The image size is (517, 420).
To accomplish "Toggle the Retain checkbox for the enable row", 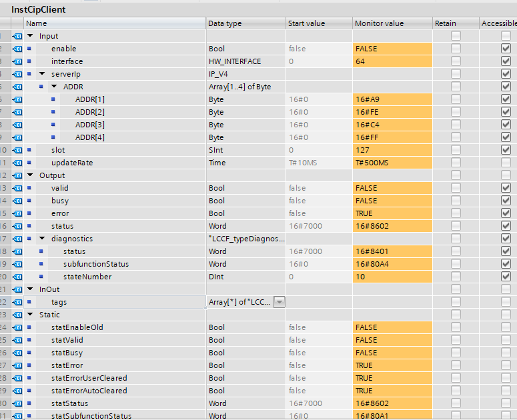I will [x=456, y=49].
